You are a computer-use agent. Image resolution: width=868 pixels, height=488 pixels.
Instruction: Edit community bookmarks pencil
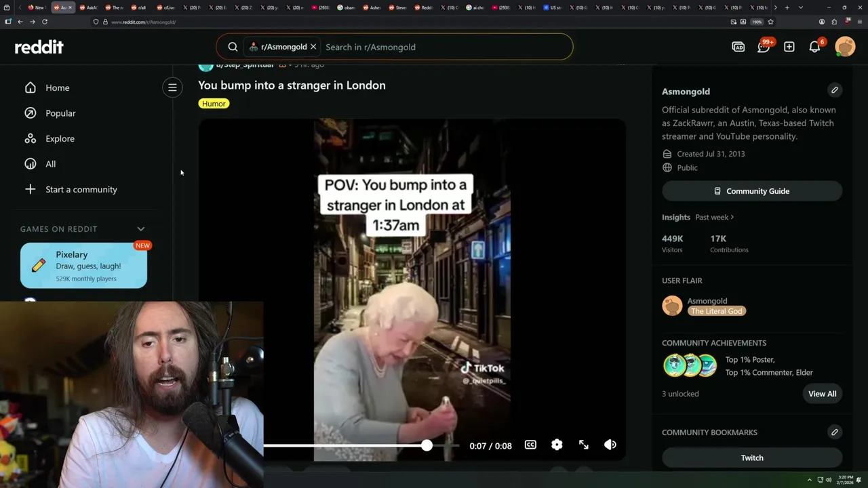[835, 432]
